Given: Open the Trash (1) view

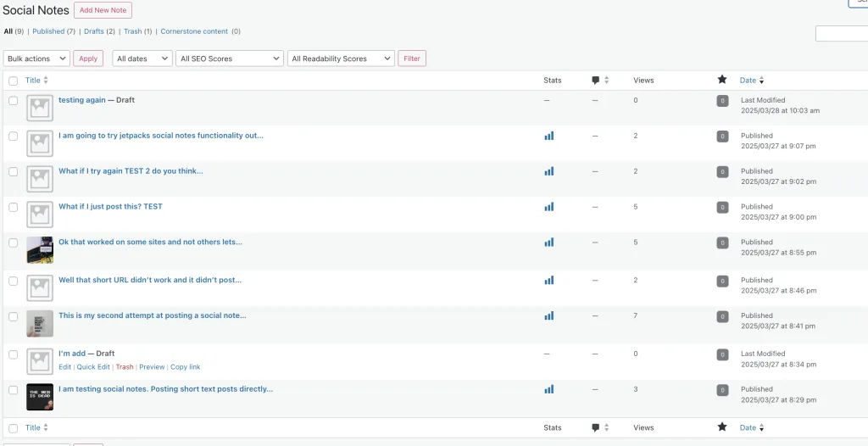Looking at the screenshot, I should pyautogui.click(x=138, y=31).
